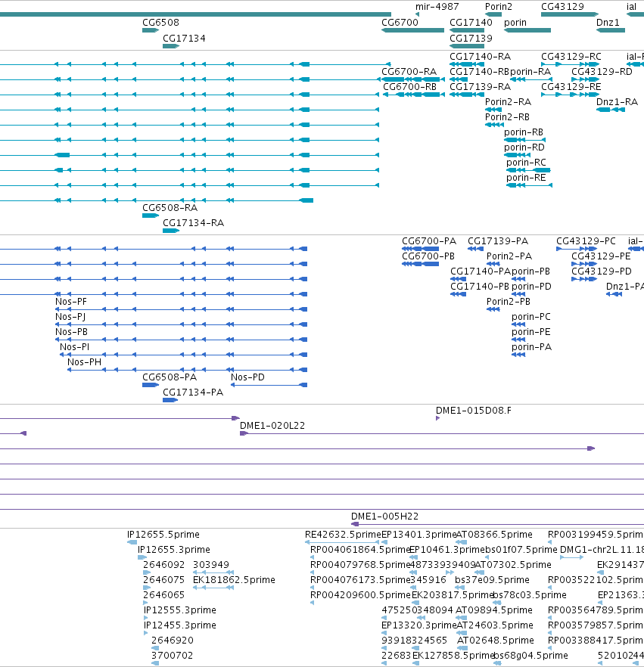
Task: Click the CG43129-PC protein
Action: [x=577, y=249]
